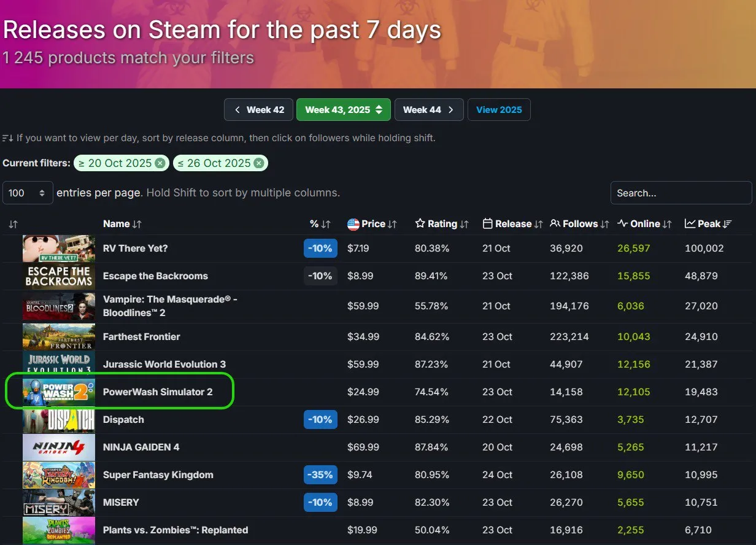Go to next Week 44
Screen dimensions: 756x545
430,110
